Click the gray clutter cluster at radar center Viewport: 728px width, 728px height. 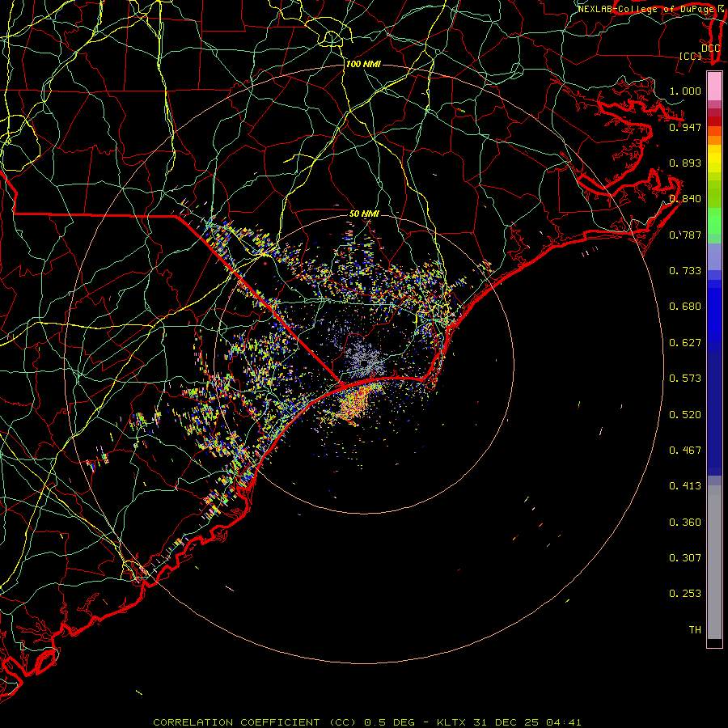[x=365, y=362]
